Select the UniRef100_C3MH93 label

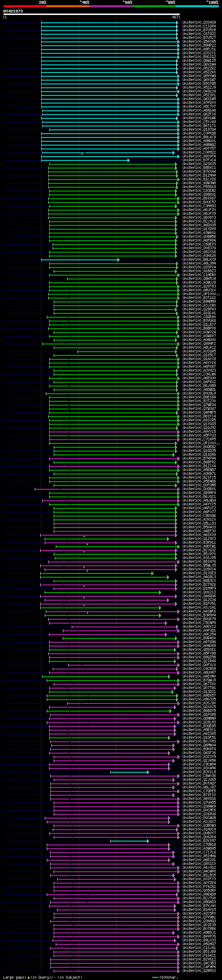click(x=199, y=206)
